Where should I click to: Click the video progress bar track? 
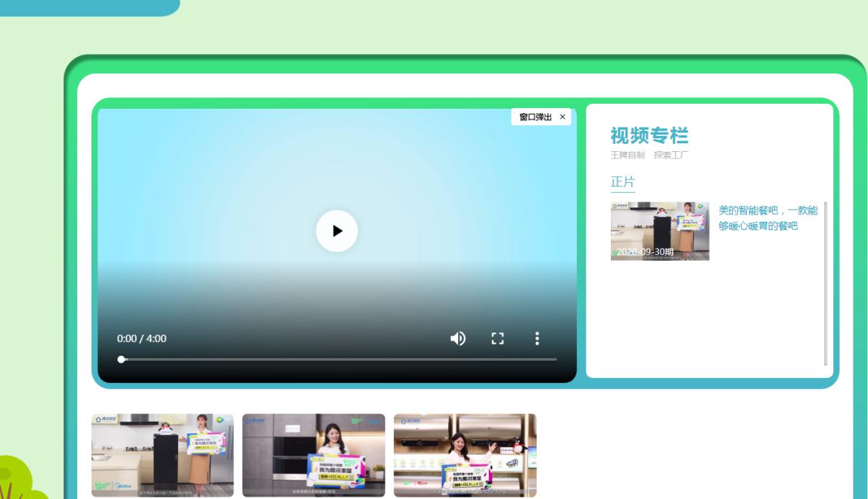(x=339, y=359)
